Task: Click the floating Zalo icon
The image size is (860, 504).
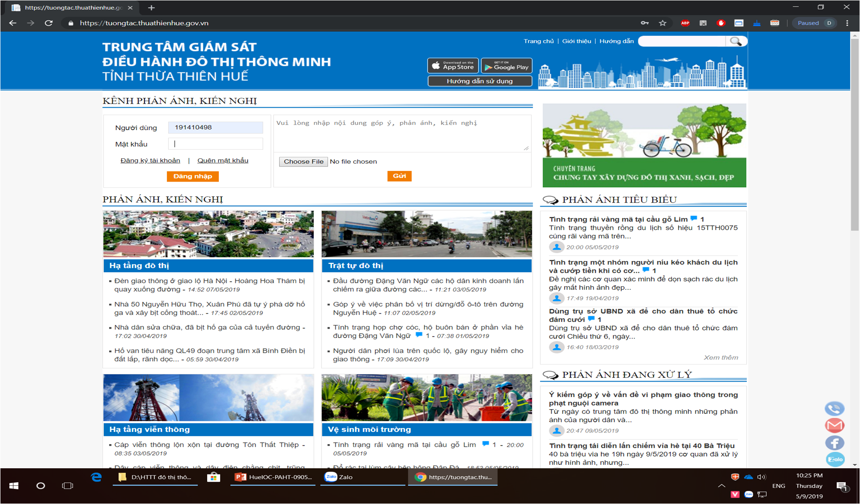Action: coord(835,459)
